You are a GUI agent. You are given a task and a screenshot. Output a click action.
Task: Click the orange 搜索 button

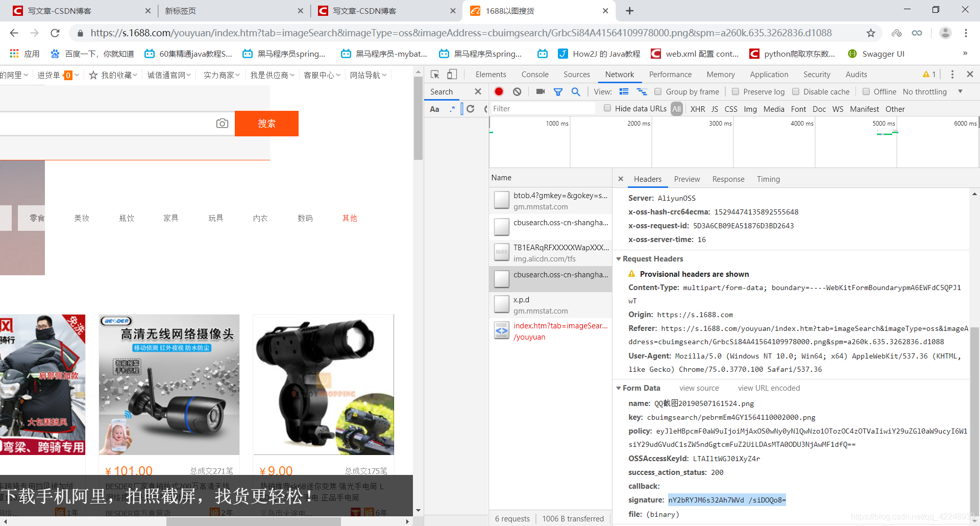[x=266, y=124]
